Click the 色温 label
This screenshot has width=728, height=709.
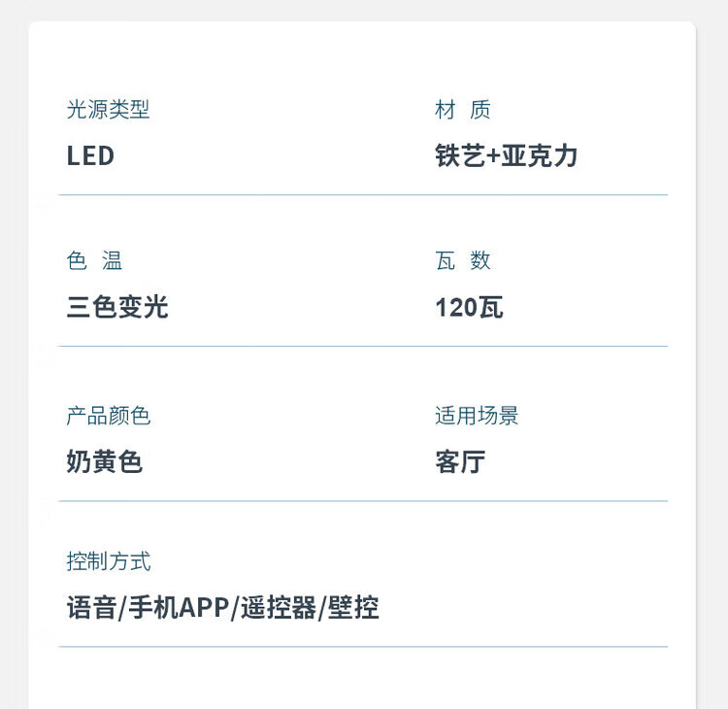pyautogui.click(x=94, y=260)
